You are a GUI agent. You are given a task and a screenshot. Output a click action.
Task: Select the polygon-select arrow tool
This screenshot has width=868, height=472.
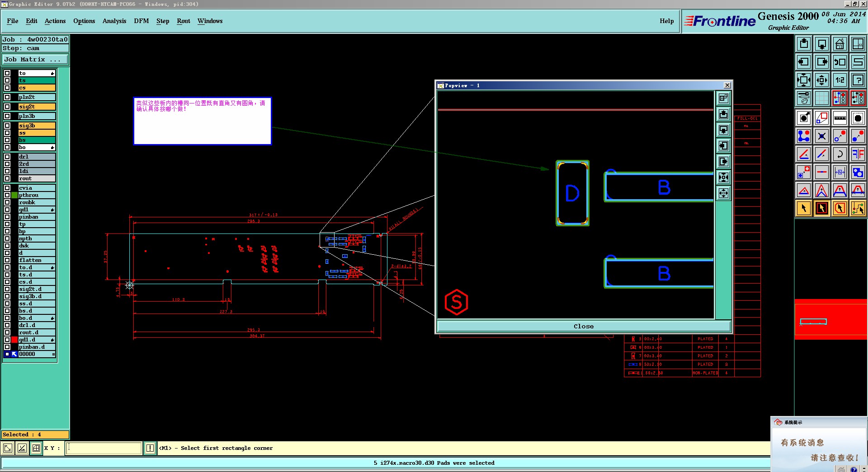pyautogui.click(x=840, y=208)
